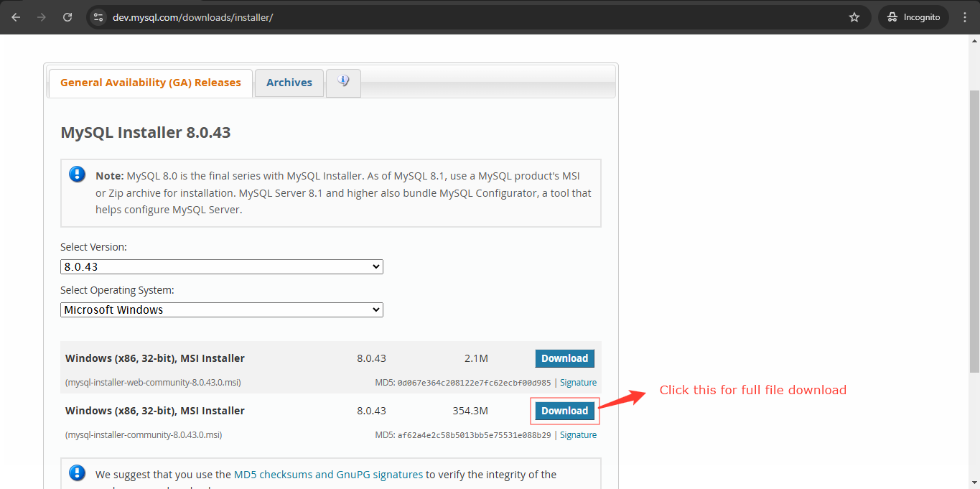This screenshot has height=489, width=980.
Task: Open Signature link for mysql-installer-community-8.0.43.0.msi
Action: [x=578, y=435]
